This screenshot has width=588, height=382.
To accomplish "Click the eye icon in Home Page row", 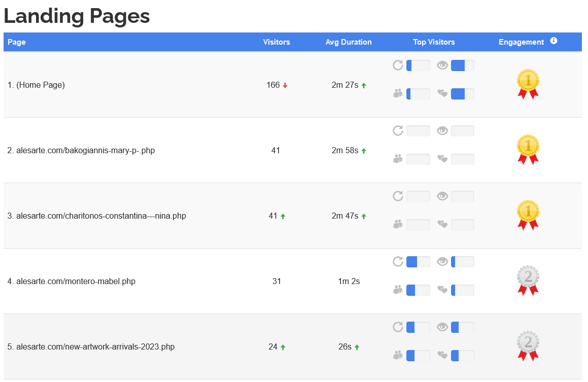I will point(442,65).
